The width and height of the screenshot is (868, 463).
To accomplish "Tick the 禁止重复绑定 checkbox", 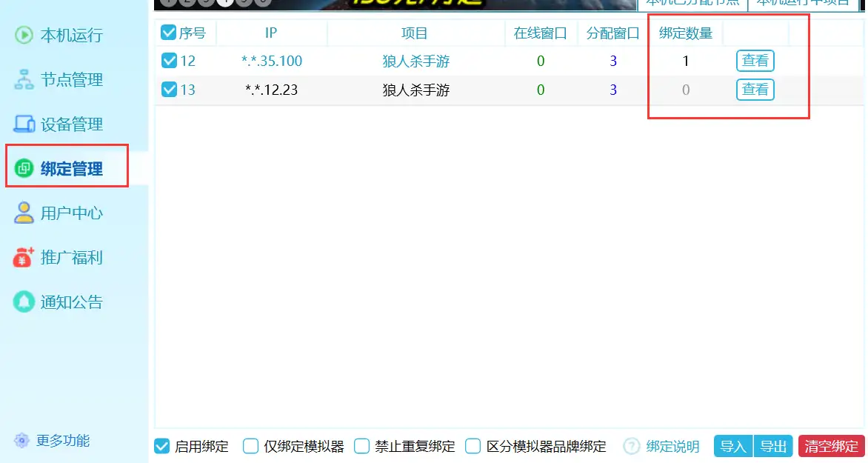I will coord(361,446).
